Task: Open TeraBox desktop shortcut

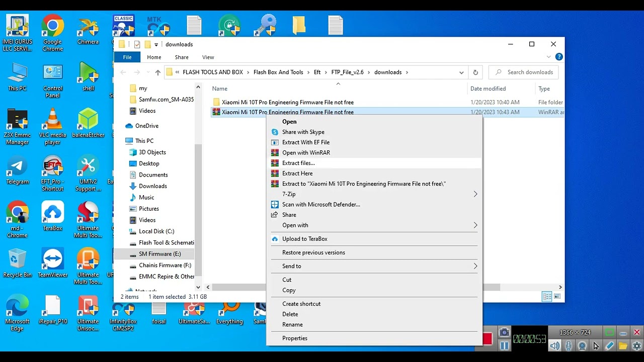Action: (53, 216)
